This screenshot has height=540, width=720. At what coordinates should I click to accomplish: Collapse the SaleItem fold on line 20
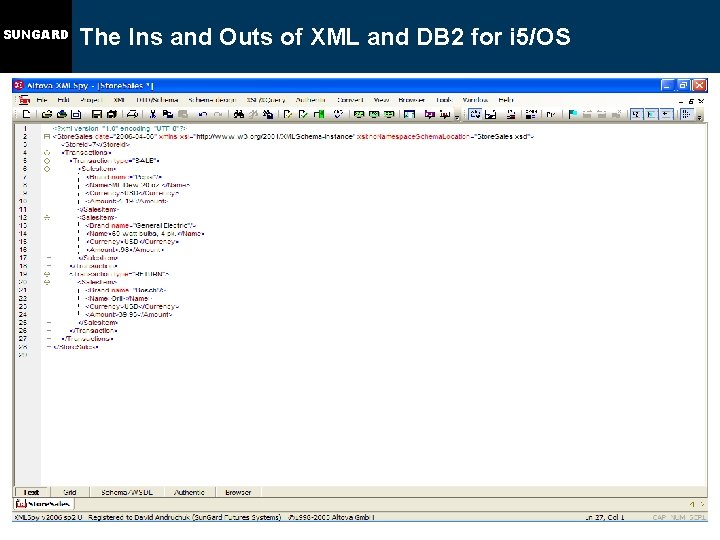click(47, 282)
